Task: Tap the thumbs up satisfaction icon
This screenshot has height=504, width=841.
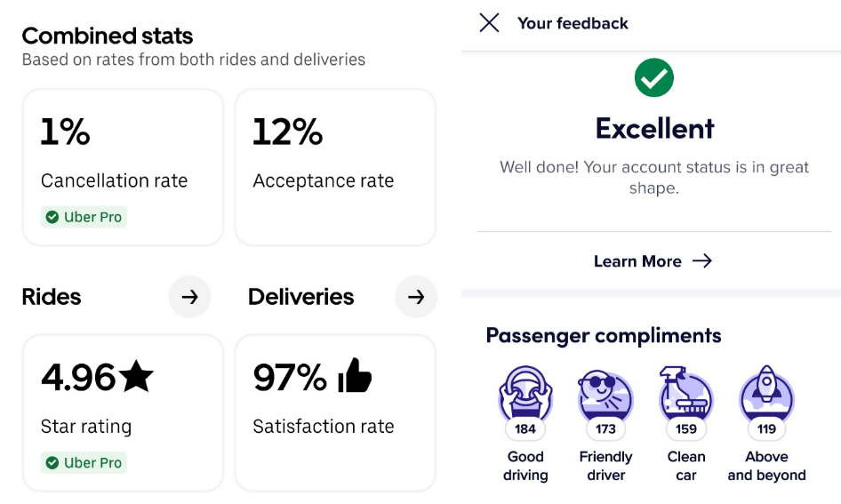Action: [x=355, y=378]
